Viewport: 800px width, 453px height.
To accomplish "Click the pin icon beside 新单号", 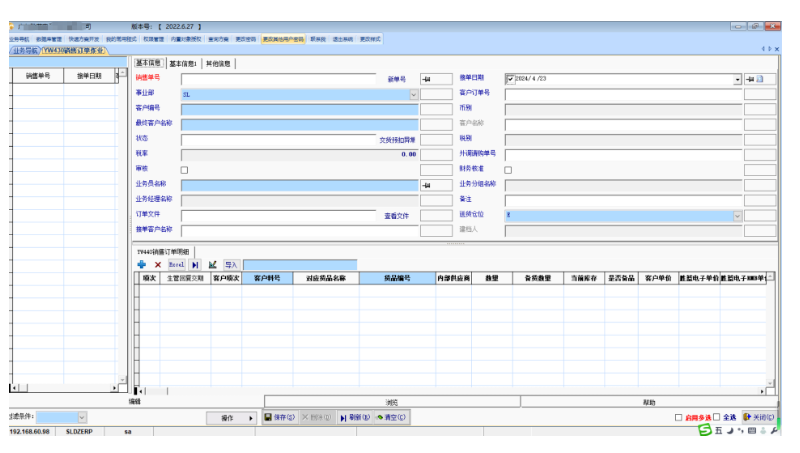I will click(x=427, y=79).
